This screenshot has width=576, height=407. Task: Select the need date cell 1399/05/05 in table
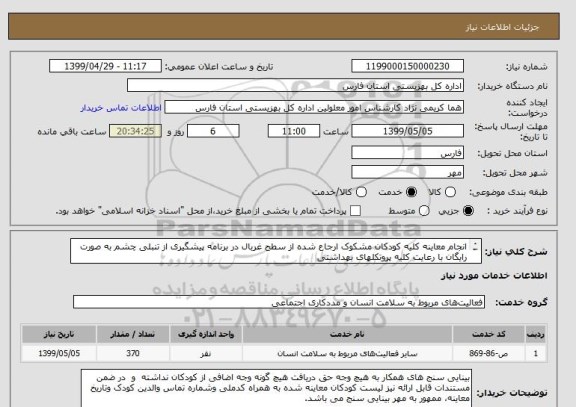tap(59, 353)
